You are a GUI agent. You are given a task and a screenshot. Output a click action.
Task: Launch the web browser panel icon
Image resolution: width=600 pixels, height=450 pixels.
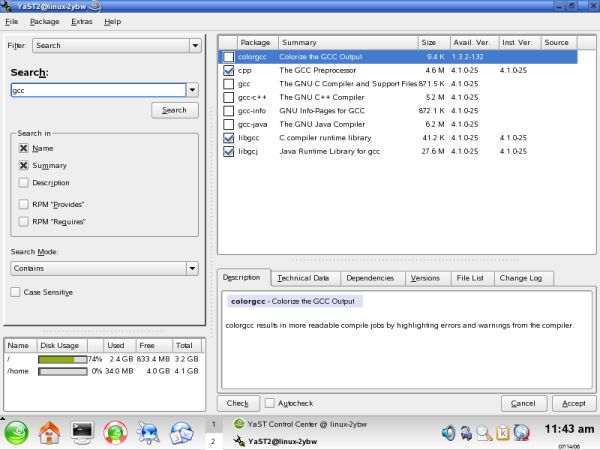tap(148, 433)
